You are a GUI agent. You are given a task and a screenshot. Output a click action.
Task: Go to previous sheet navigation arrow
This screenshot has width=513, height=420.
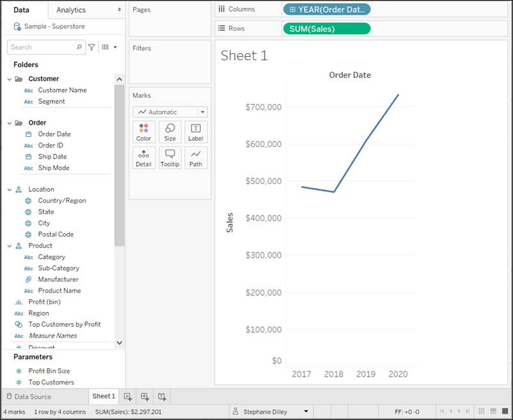click(x=450, y=411)
